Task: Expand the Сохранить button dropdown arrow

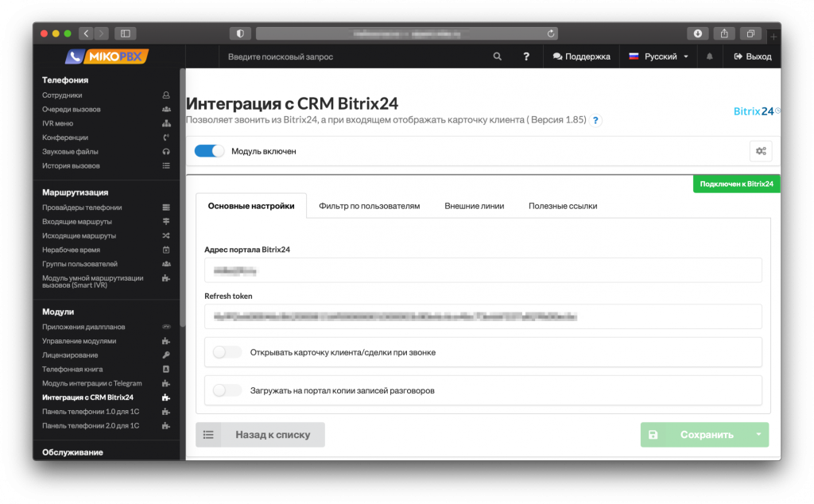Action: coord(758,435)
